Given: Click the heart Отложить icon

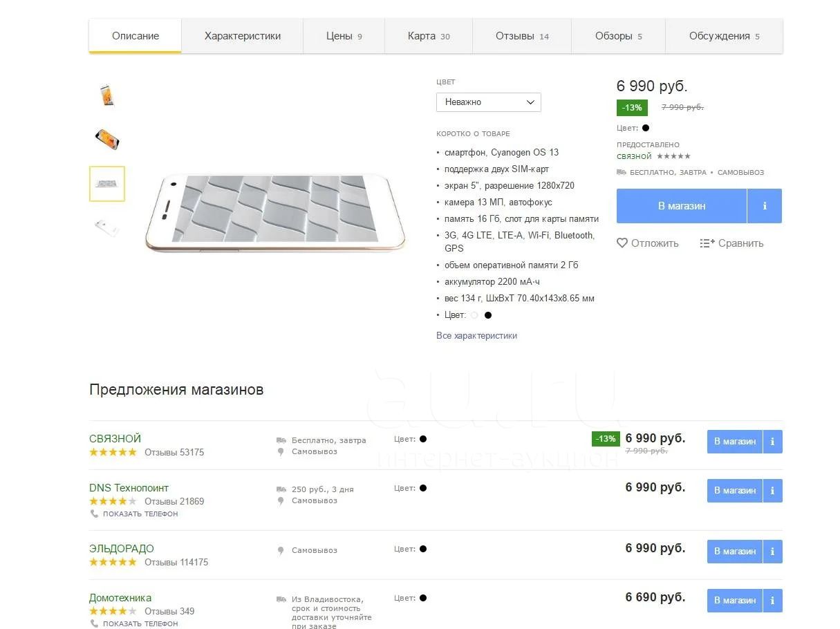Looking at the screenshot, I should [622, 243].
